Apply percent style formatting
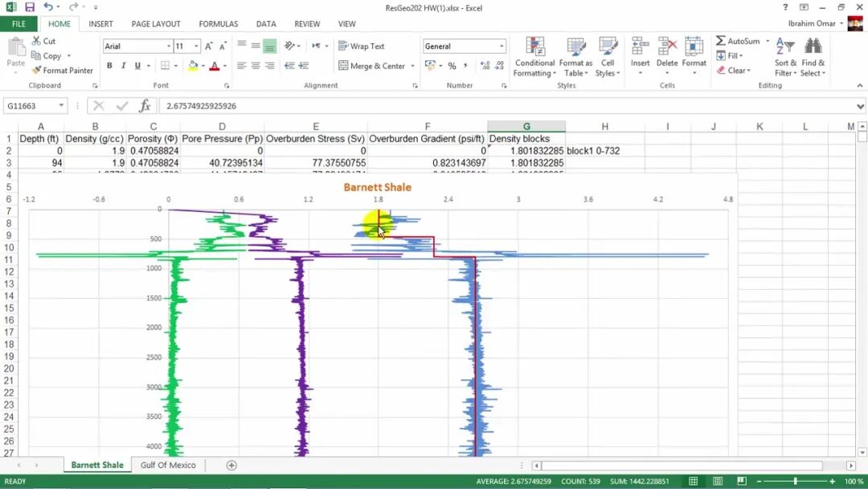Screen dimensions: 868x489 click(x=452, y=66)
